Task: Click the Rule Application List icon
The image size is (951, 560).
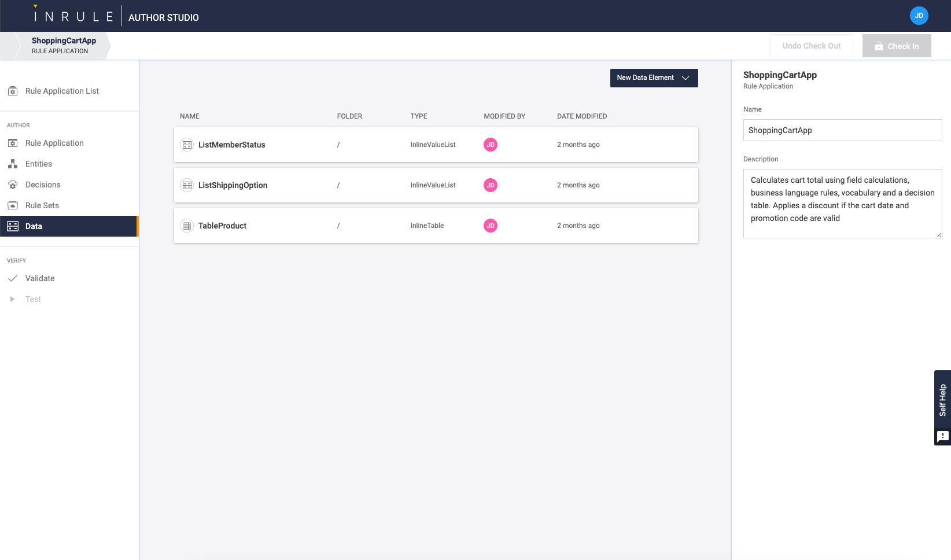Action: click(x=13, y=91)
